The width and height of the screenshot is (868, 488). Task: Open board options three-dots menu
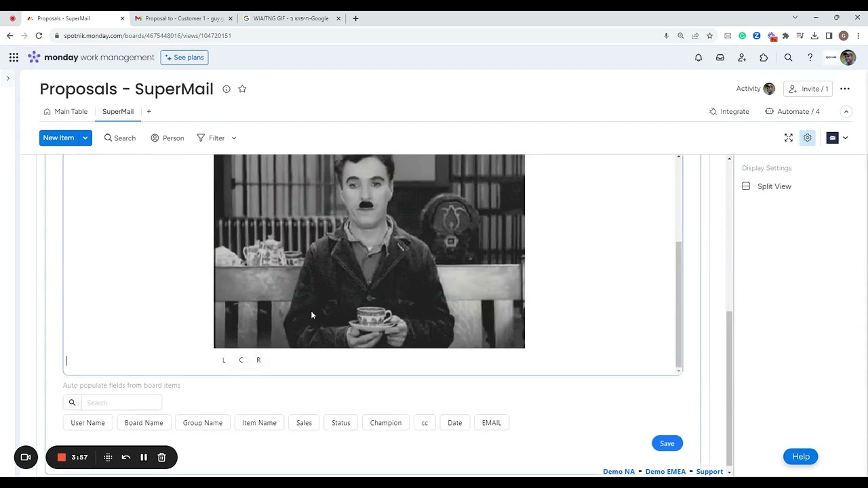point(845,89)
